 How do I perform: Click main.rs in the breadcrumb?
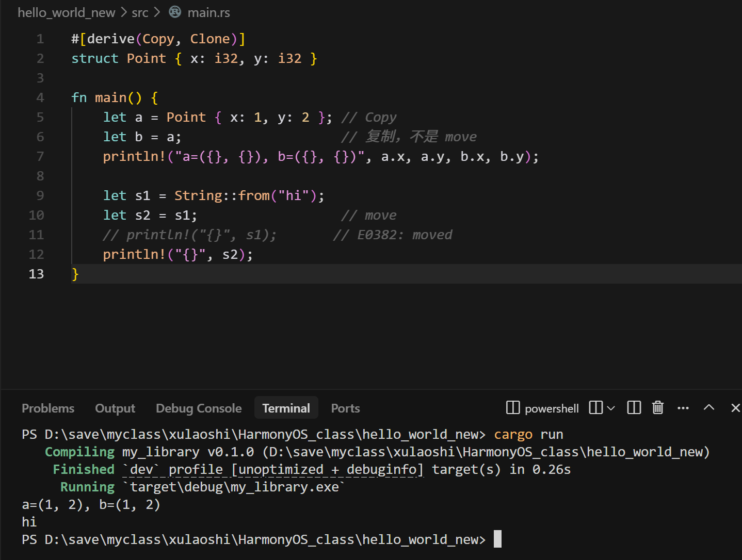[x=208, y=12]
